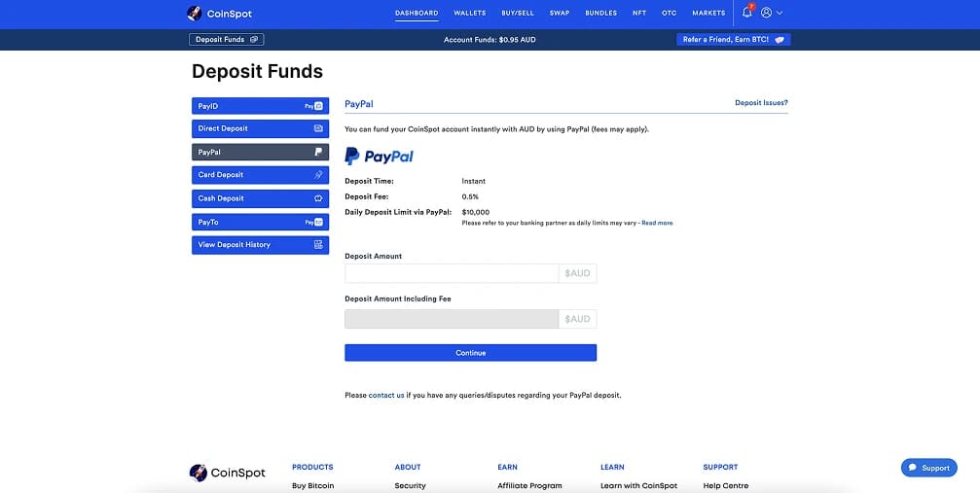Click the Instant deposit time value
This screenshot has height=493, width=980.
pyautogui.click(x=474, y=181)
